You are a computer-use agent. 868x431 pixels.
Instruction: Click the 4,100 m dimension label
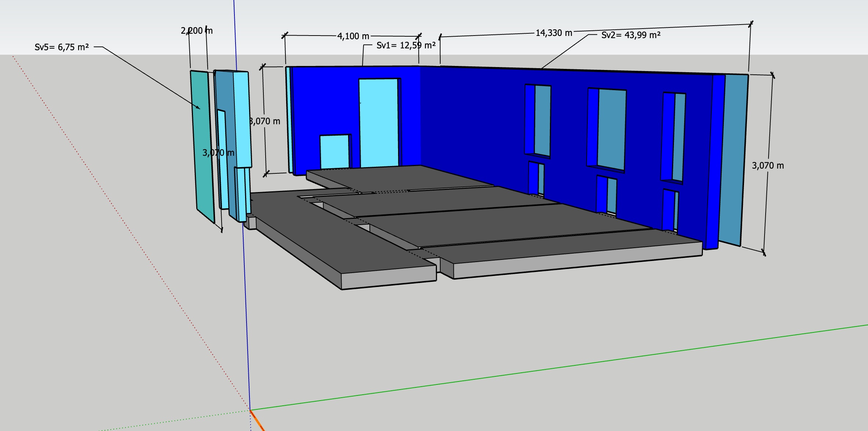tap(353, 36)
